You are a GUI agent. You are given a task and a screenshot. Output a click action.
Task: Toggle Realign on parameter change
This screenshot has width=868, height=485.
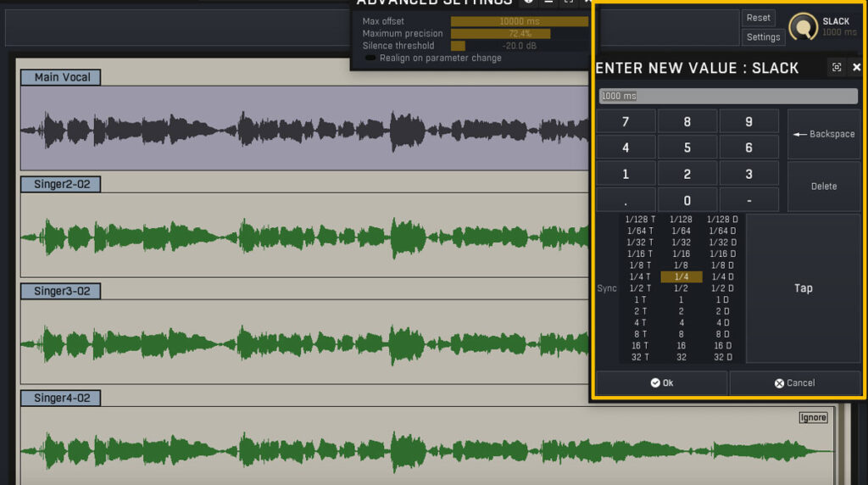click(x=370, y=59)
